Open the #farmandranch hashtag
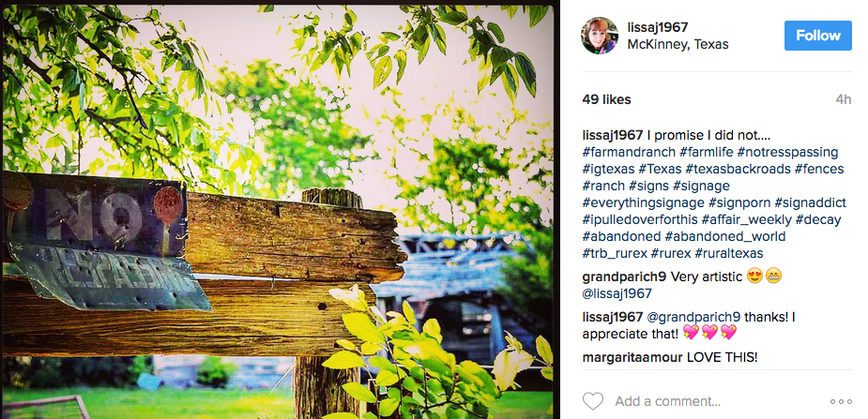 click(x=629, y=152)
